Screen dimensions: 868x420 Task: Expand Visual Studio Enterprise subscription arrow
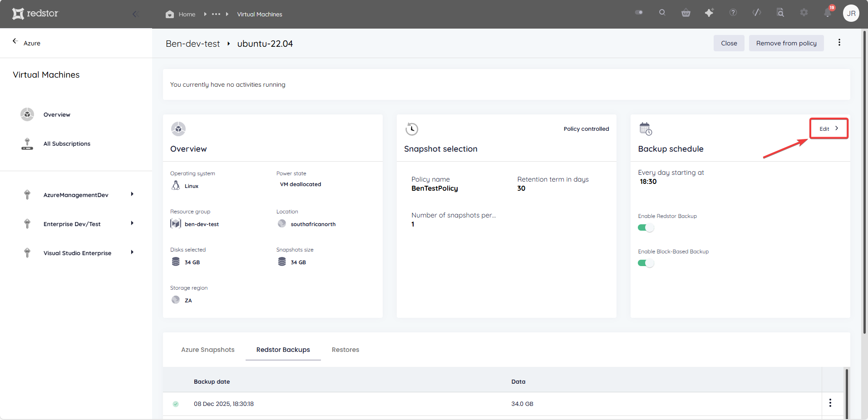coord(132,252)
